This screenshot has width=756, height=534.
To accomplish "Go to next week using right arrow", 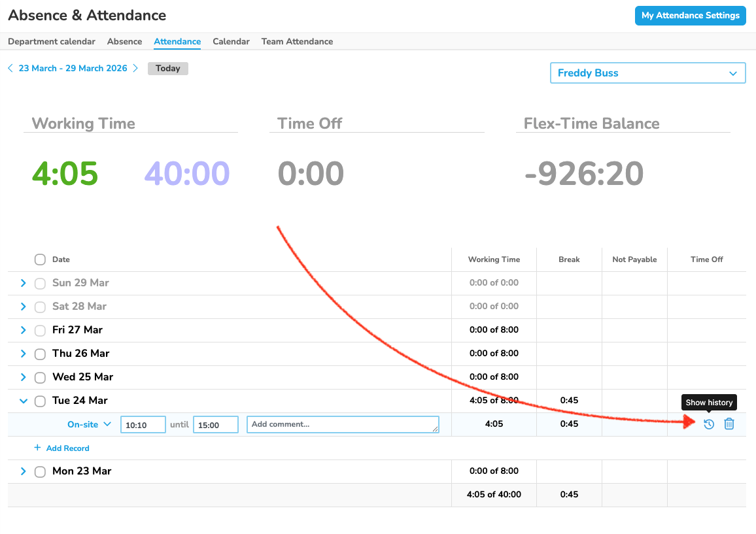I will (135, 68).
